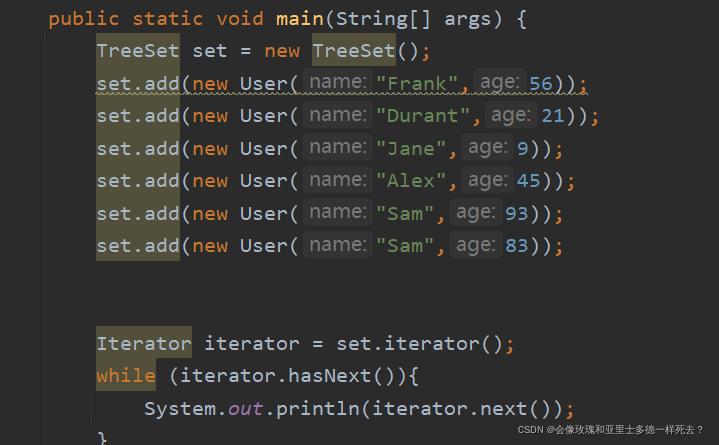Screen dimensions: 719x445
Task: Click the "args" parameter
Action: click(x=467, y=21)
